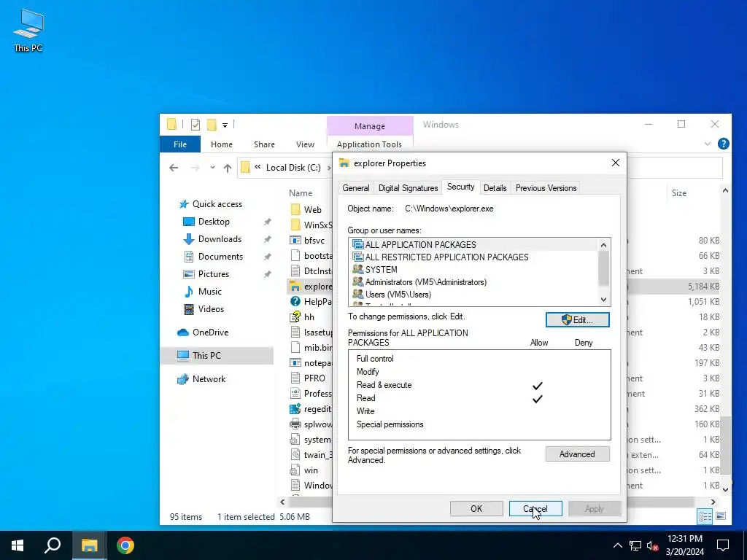Image resolution: width=747 pixels, height=560 pixels.
Task: Select the bfsvc file icon
Action: (x=295, y=241)
